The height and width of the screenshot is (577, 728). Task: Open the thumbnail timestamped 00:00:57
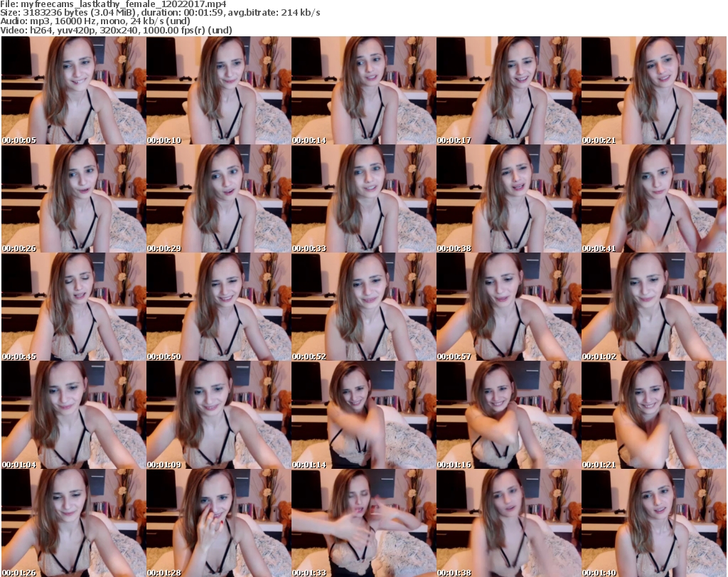click(x=508, y=307)
